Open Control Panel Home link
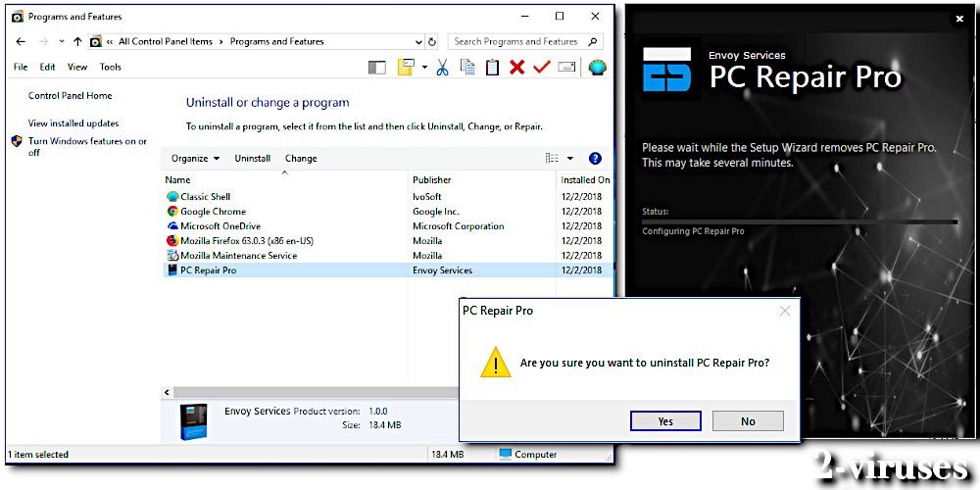 click(70, 96)
